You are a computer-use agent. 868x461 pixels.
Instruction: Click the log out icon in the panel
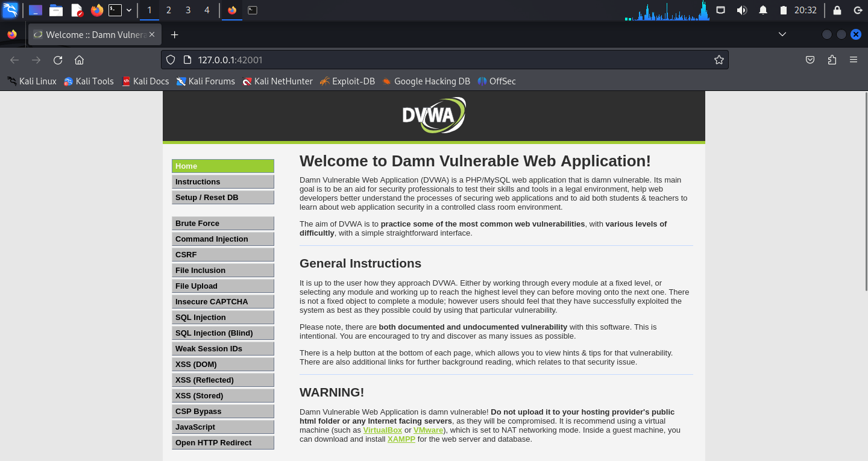click(858, 10)
